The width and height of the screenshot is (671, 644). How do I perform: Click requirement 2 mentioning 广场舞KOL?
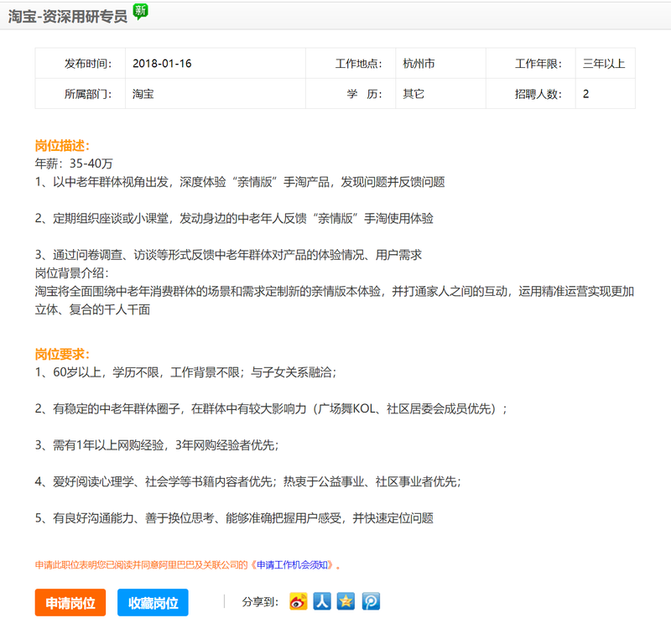point(271,408)
